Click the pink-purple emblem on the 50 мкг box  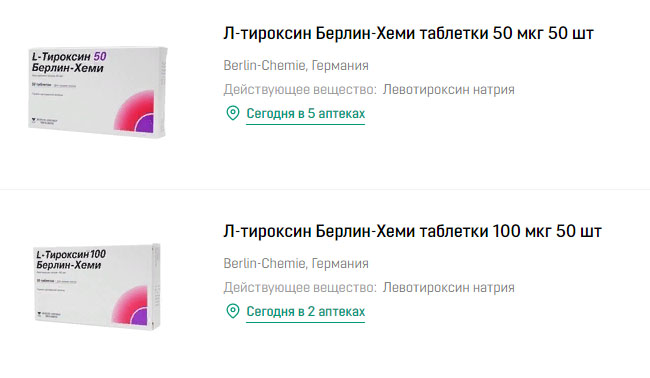coord(134,112)
